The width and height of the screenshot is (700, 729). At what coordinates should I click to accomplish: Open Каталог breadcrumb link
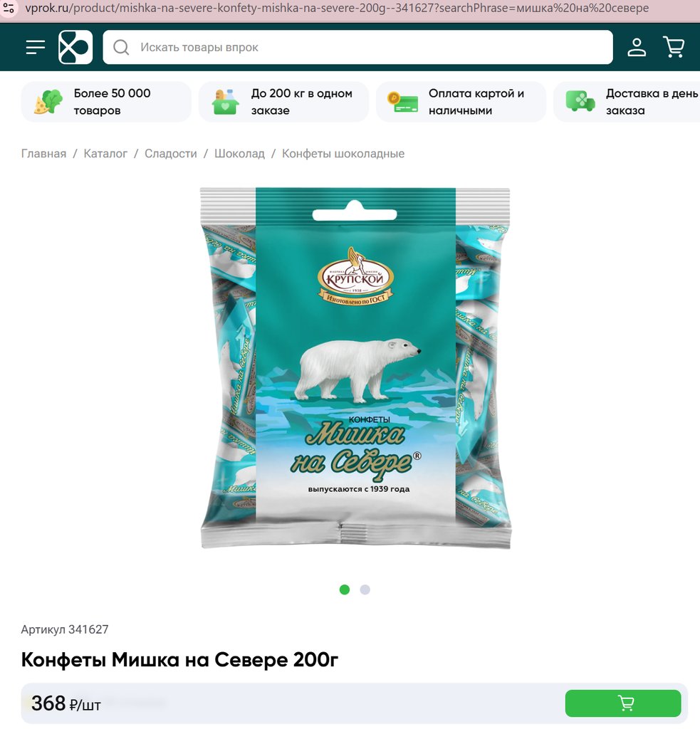105,154
